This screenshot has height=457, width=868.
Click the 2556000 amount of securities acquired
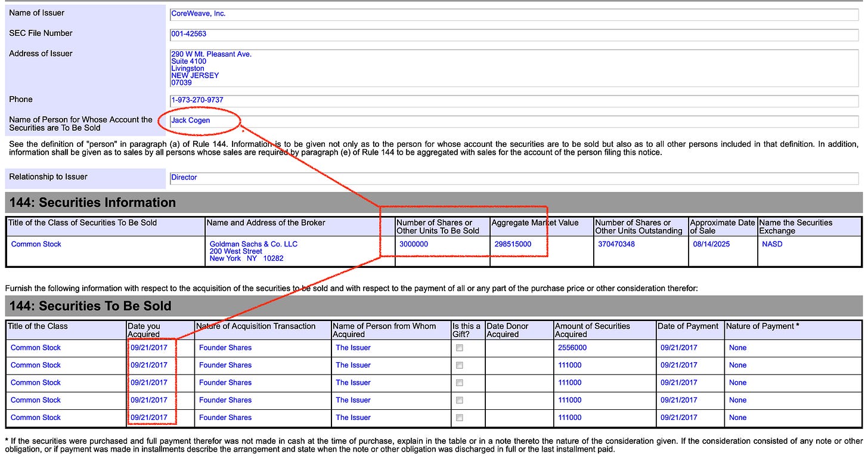[572, 348]
